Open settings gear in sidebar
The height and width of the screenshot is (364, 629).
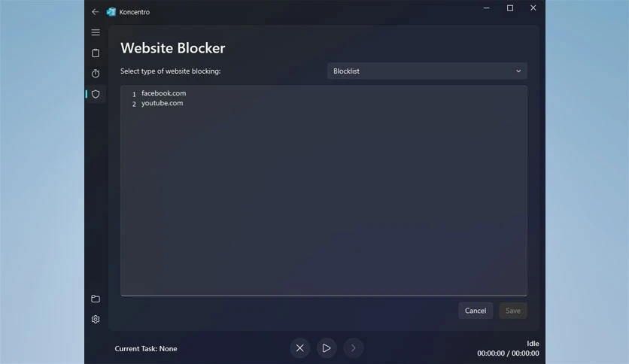click(96, 319)
